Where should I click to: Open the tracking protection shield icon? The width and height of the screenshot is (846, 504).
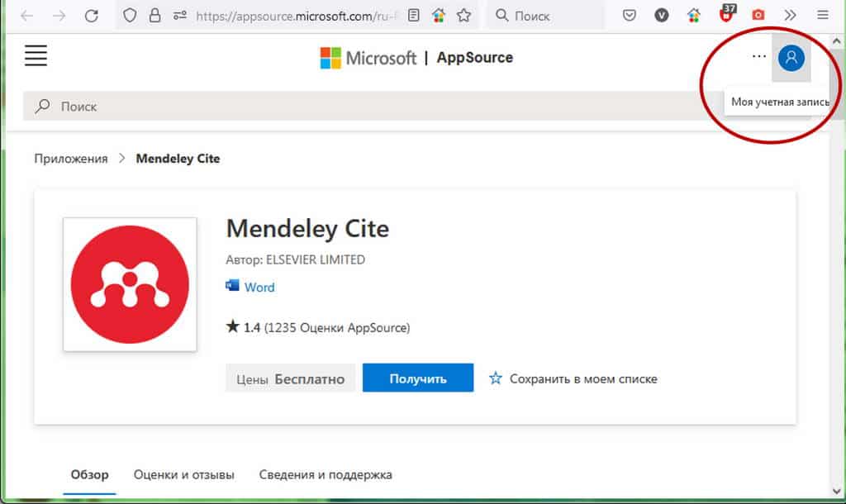130,16
